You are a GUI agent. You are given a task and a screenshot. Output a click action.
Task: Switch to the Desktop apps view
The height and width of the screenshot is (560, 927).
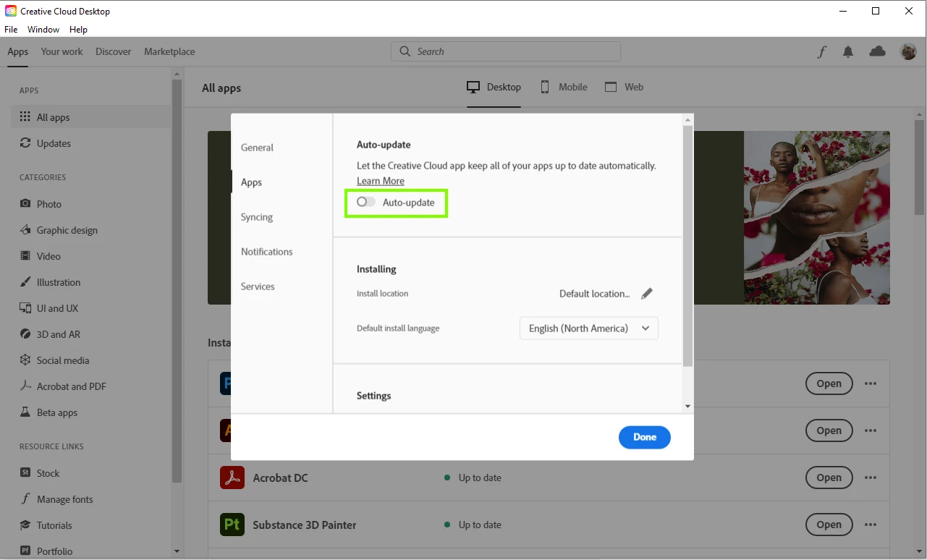494,87
